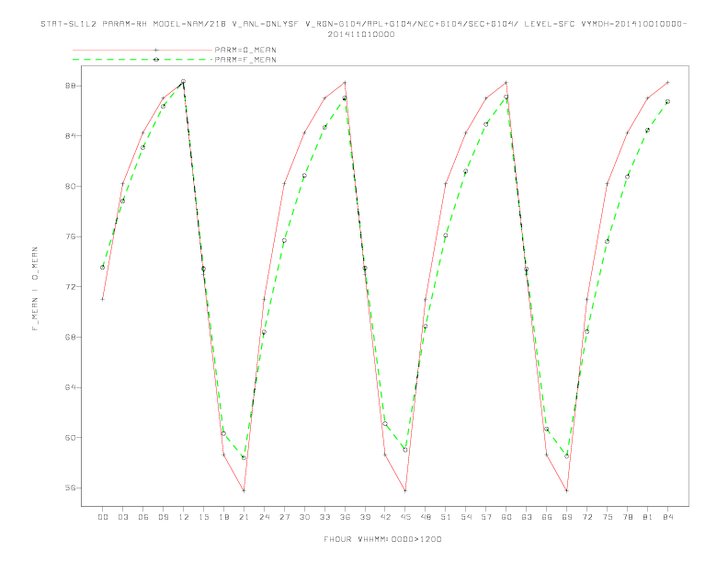The width and height of the screenshot is (728, 563).
Task: Click the red O_MEAN minimum point at hour 21
Action: coord(244,490)
